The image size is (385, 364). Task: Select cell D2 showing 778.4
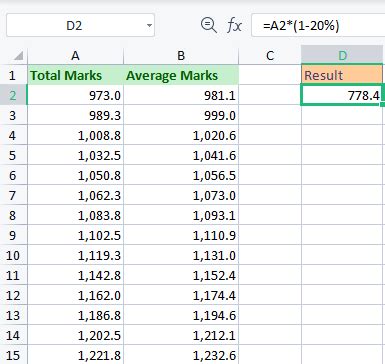click(342, 95)
